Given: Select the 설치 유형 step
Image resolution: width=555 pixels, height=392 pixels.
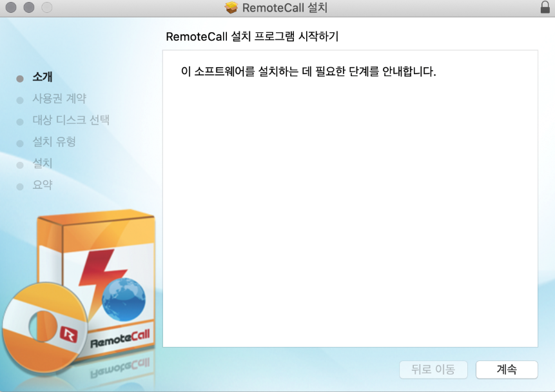Looking at the screenshot, I should point(54,142).
